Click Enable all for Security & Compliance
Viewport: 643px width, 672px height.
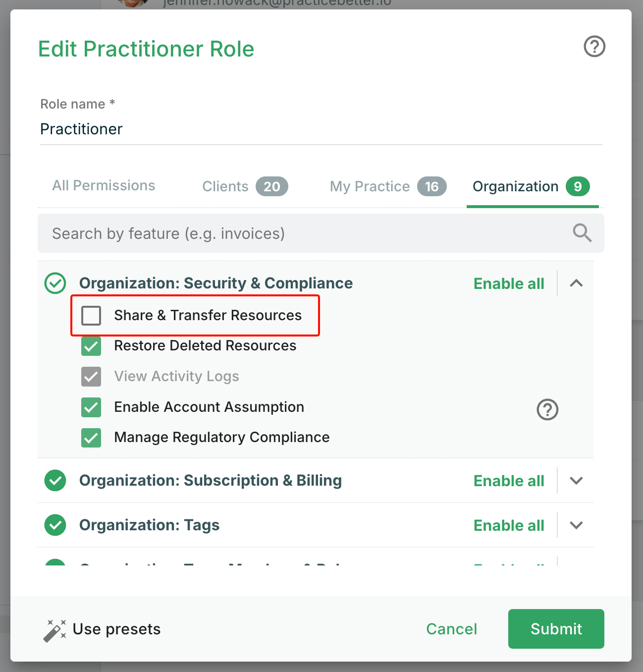coord(509,283)
